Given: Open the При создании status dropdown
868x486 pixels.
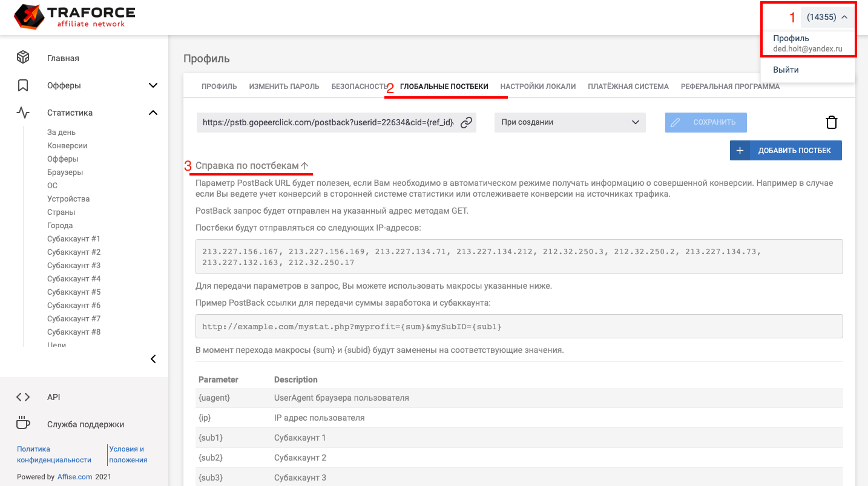Looking at the screenshot, I should (x=570, y=122).
